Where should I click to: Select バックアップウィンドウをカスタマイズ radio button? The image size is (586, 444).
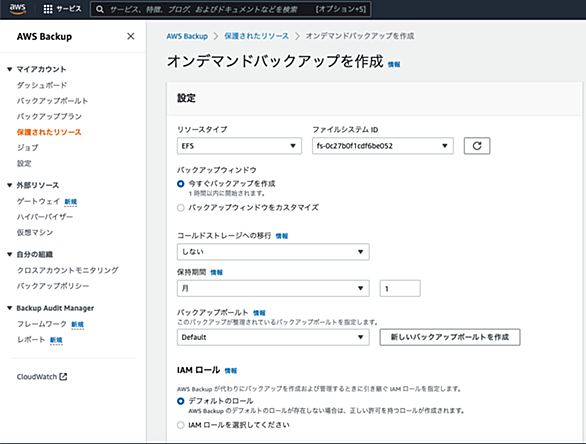point(181,207)
